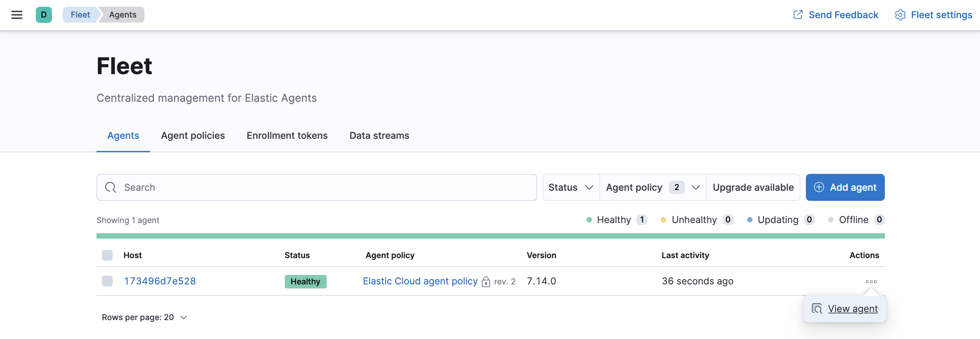Change Rows per page setting
The width and height of the screenshot is (980, 339).
[144, 317]
